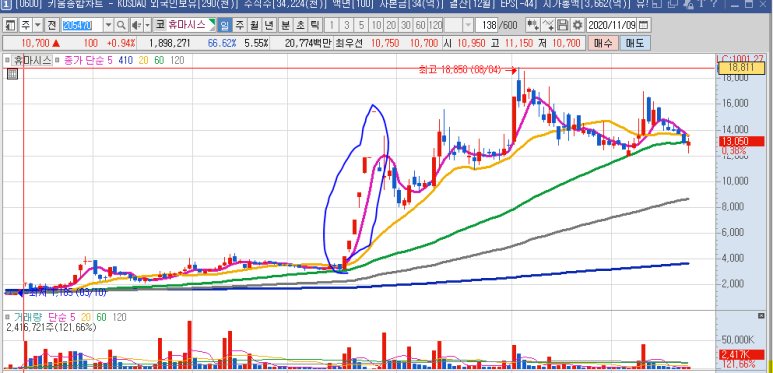Click the 최우선 label in quote bar
Image resolution: width=773 pixels, height=373 pixels.
[x=349, y=43]
